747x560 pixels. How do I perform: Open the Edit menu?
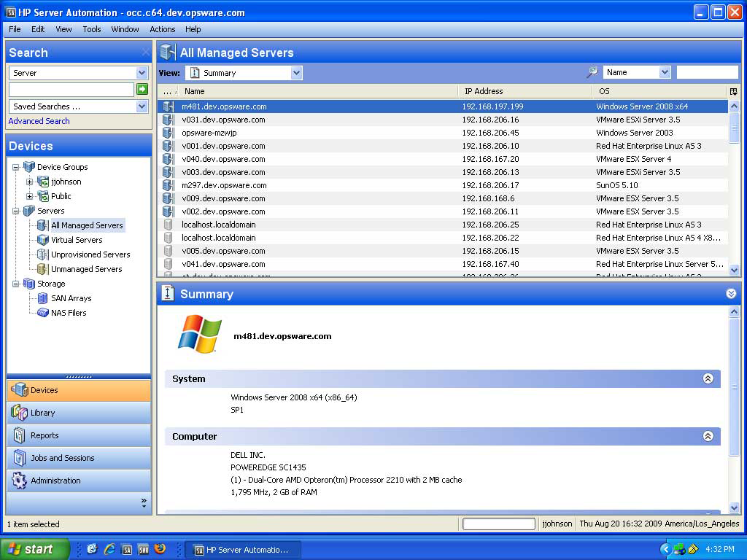38,29
